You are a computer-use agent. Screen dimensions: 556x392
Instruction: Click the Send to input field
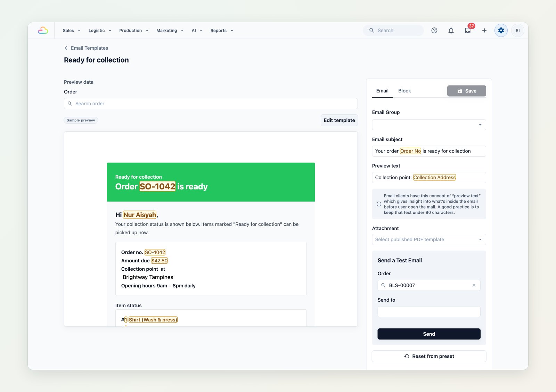tap(429, 312)
